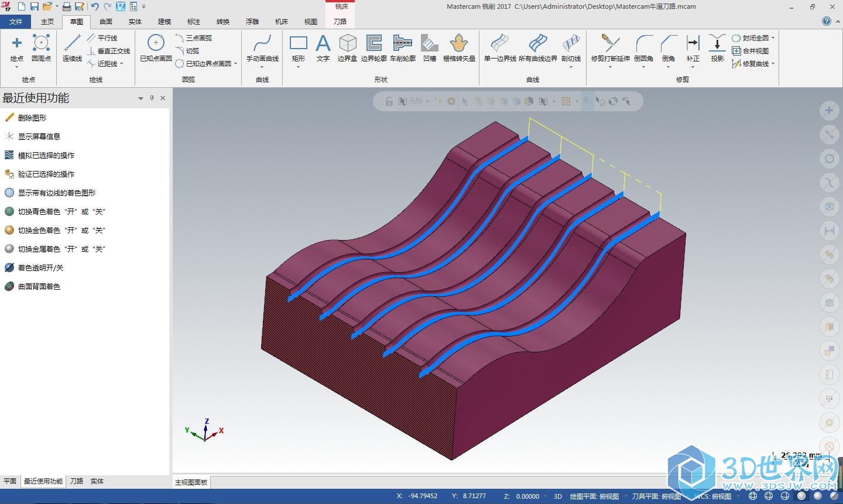843x504 pixels.
Task: Expand the 绘点 dropdown arrow
Action: (x=17, y=67)
